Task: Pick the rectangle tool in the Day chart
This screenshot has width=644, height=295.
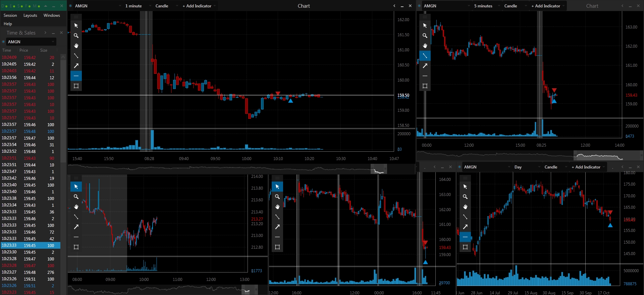Action: 465,247
